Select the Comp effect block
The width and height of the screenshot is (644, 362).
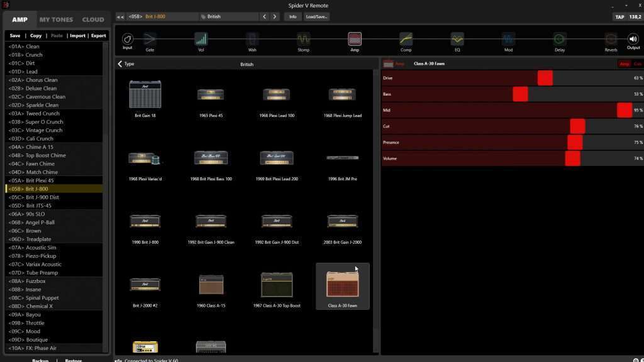(x=406, y=40)
